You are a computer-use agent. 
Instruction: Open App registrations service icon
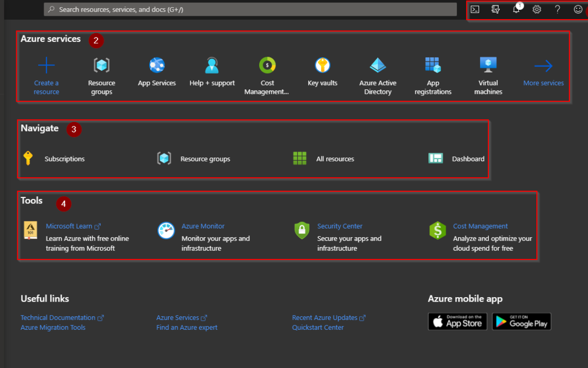[433, 66]
